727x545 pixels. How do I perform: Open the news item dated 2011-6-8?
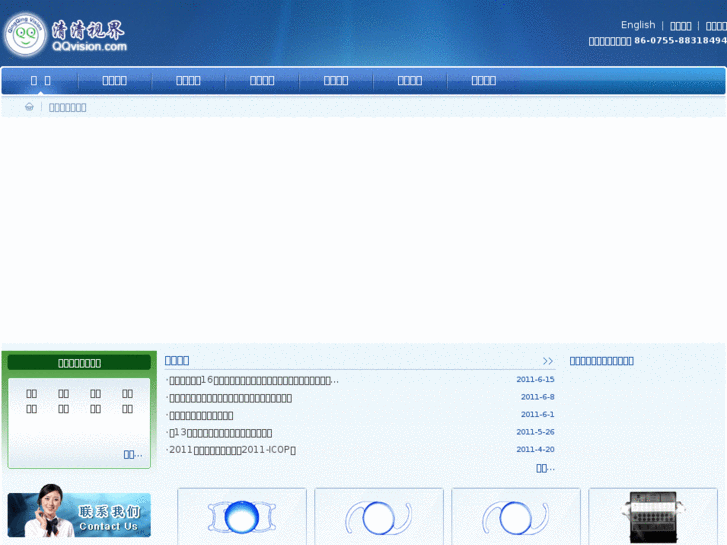point(230,398)
